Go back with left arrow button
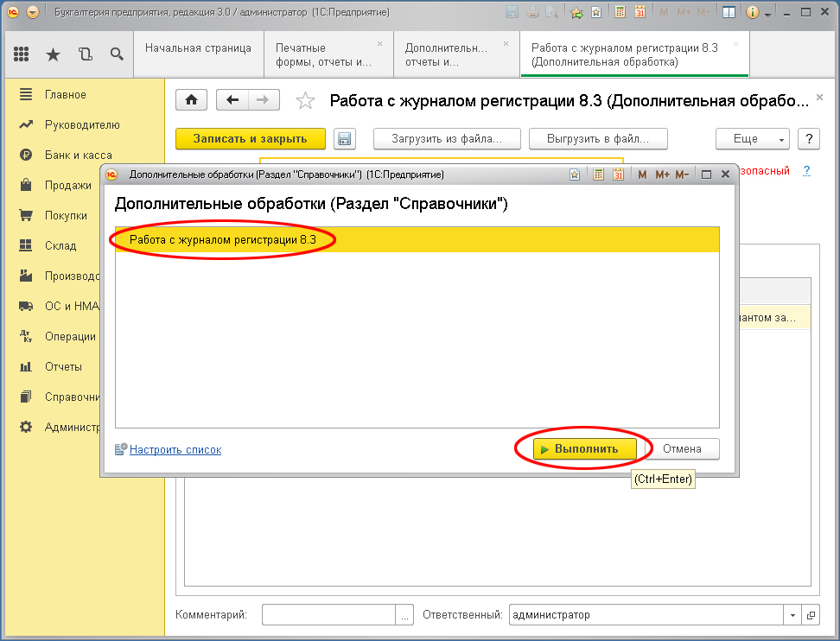The height and width of the screenshot is (641, 840). coord(232,100)
